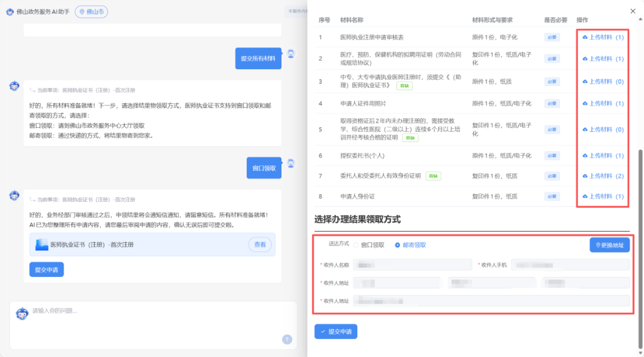Viewport: 644px width, 357px height.
Task: Click the 是否必要 column header
Action: (x=556, y=20)
